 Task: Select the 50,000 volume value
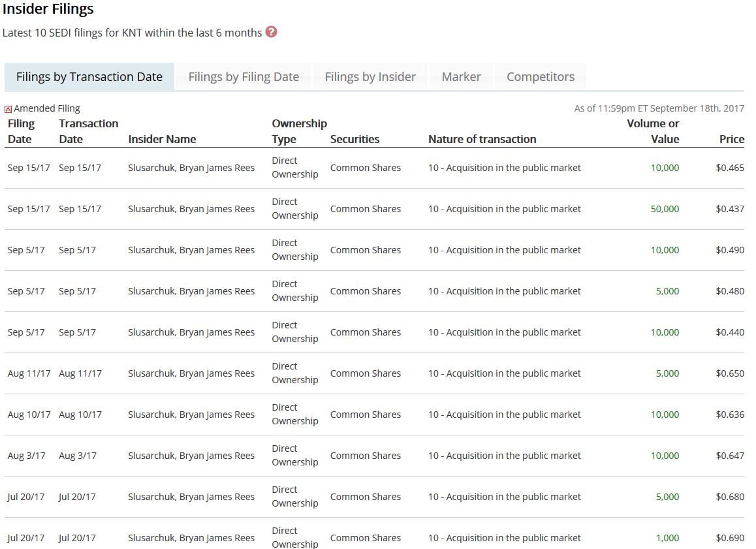tap(665, 209)
